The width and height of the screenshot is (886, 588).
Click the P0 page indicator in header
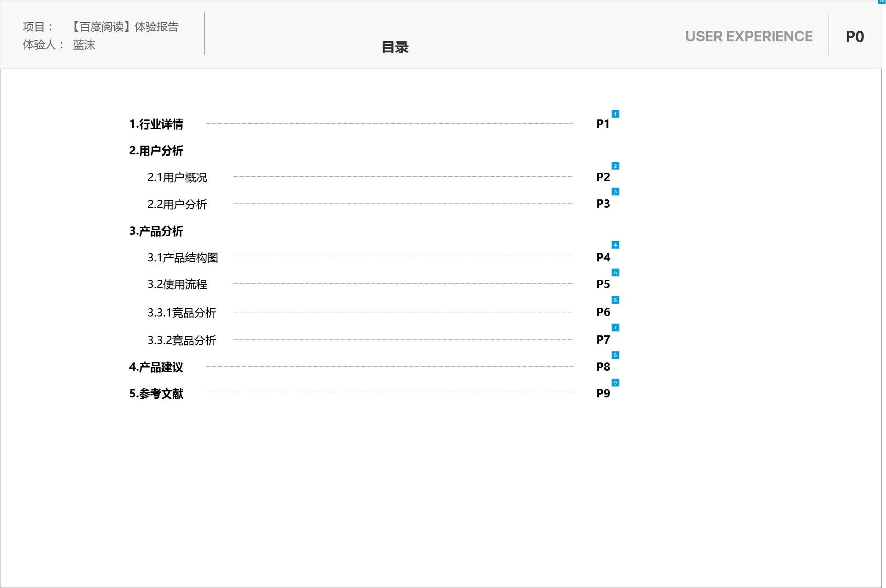pos(854,37)
